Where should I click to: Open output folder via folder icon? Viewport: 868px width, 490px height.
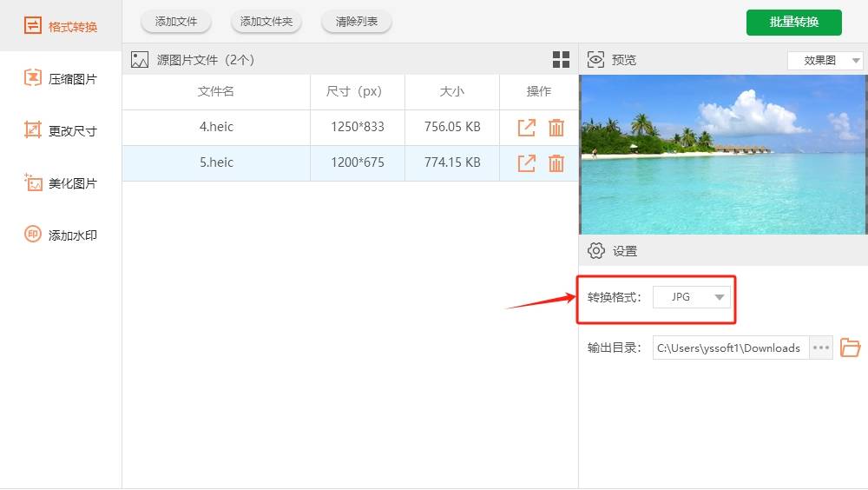[851, 348]
